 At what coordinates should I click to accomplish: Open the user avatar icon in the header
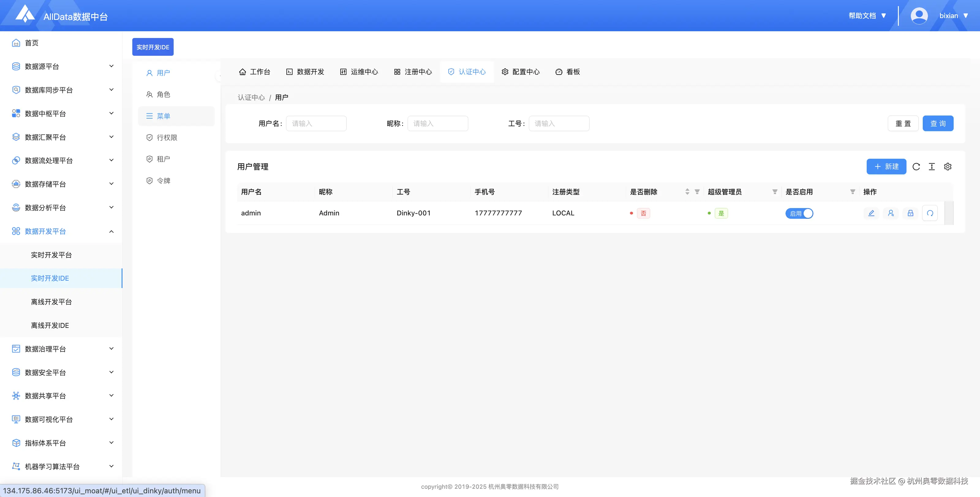point(919,15)
